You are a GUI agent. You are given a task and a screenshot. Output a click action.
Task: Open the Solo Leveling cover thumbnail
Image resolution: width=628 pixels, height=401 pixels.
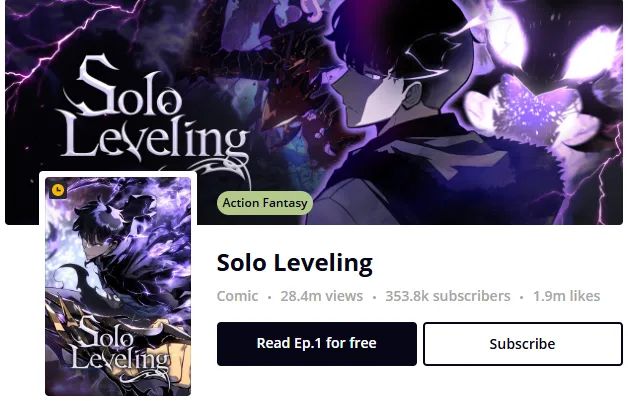(118, 286)
